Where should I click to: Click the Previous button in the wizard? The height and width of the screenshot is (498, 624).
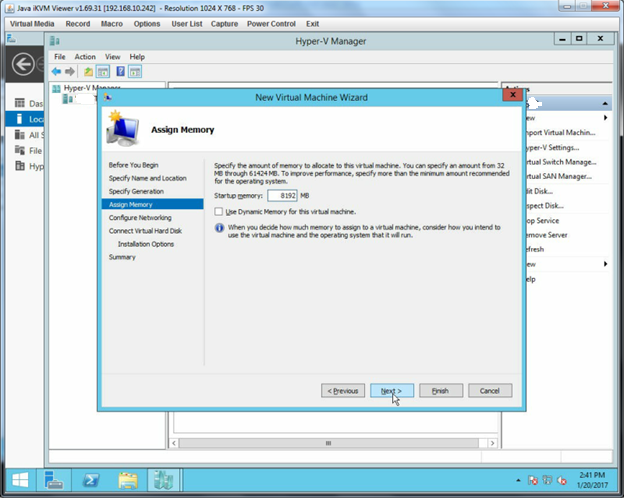point(343,391)
